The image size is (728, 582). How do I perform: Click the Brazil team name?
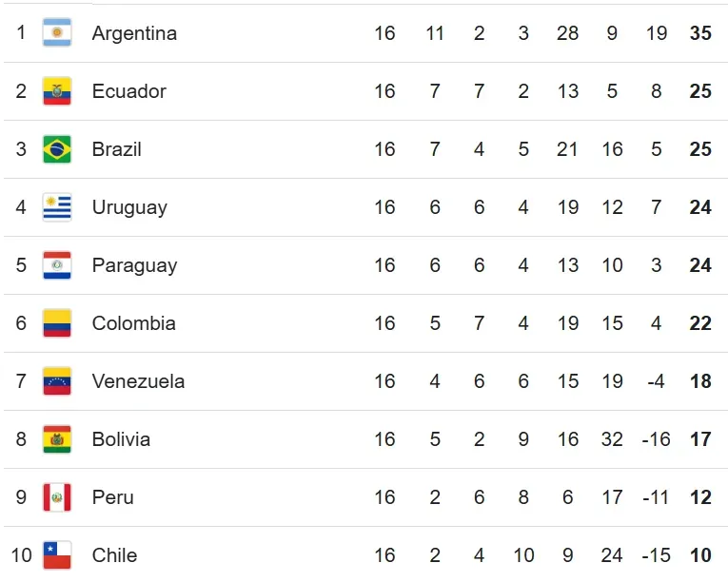tap(116, 149)
